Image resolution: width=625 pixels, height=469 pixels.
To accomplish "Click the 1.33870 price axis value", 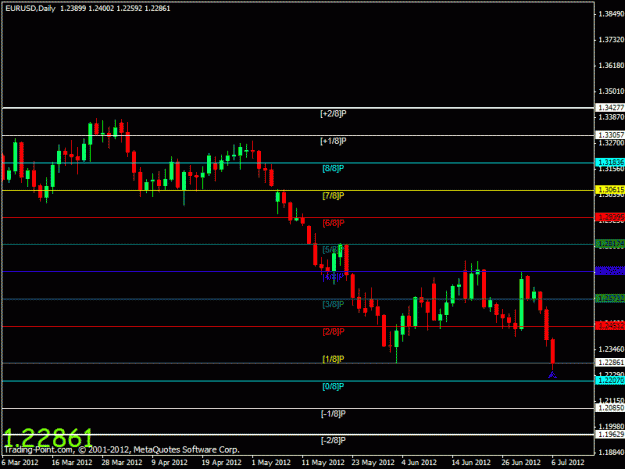I will click(x=611, y=117).
